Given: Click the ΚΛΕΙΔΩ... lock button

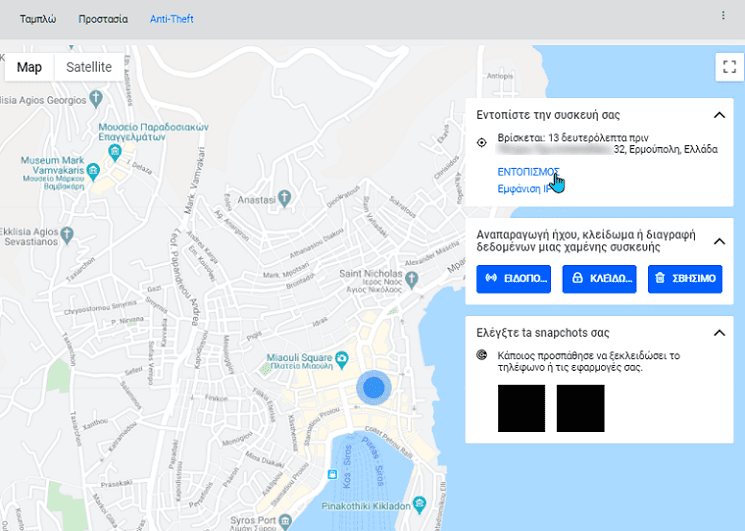Looking at the screenshot, I should coord(599,279).
